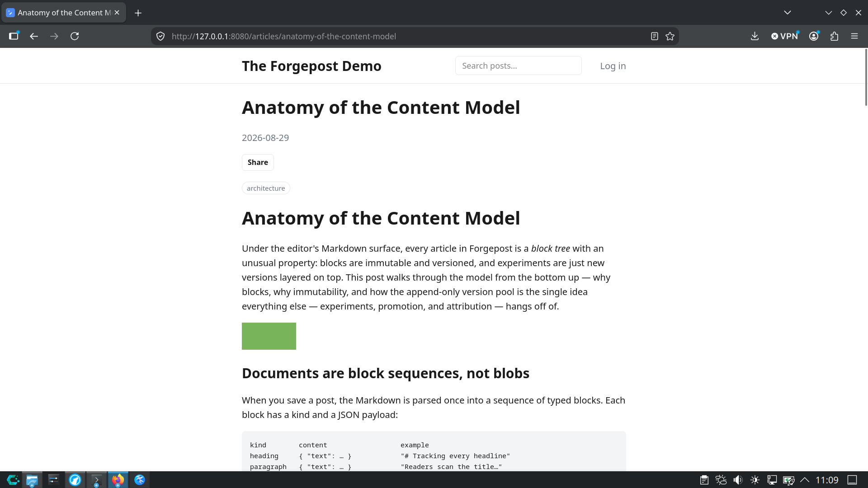Open the downloads panel
The image size is (868, 488).
(755, 36)
